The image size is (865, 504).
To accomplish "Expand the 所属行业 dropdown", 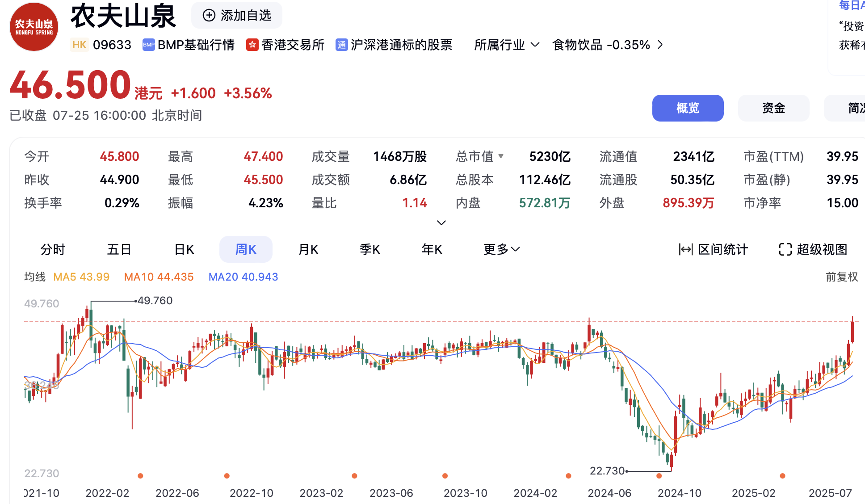I will 507,45.
